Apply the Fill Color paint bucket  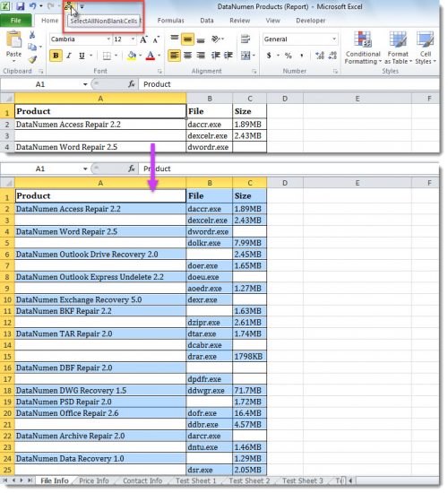132,56
